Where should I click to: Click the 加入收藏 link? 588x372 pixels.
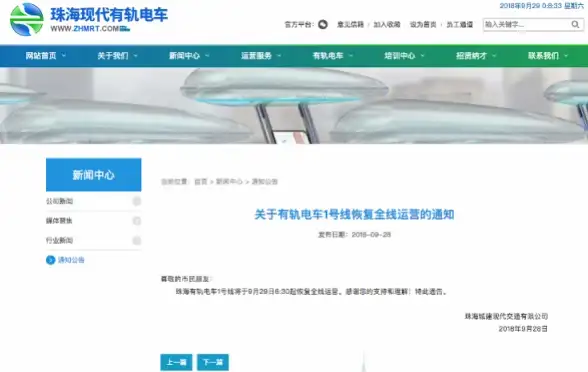pos(387,24)
